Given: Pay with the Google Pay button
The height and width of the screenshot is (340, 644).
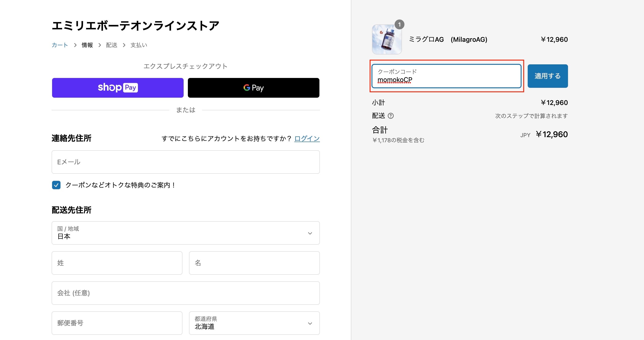Looking at the screenshot, I should click(x=254, y=88).
